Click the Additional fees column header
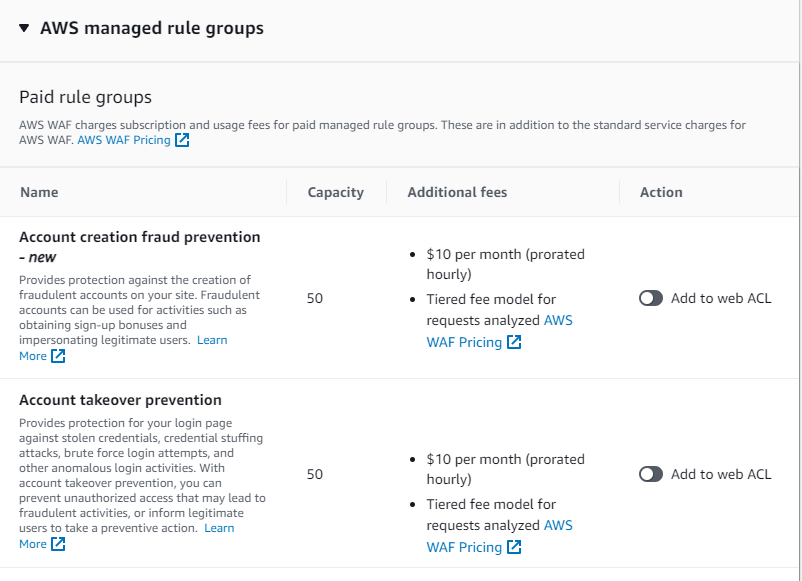This screenshot has width=802, height=581. coord(457,192)
